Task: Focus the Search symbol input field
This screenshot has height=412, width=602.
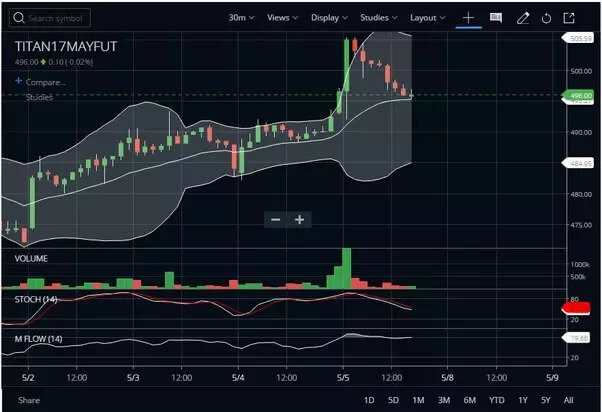Action: 50,18
